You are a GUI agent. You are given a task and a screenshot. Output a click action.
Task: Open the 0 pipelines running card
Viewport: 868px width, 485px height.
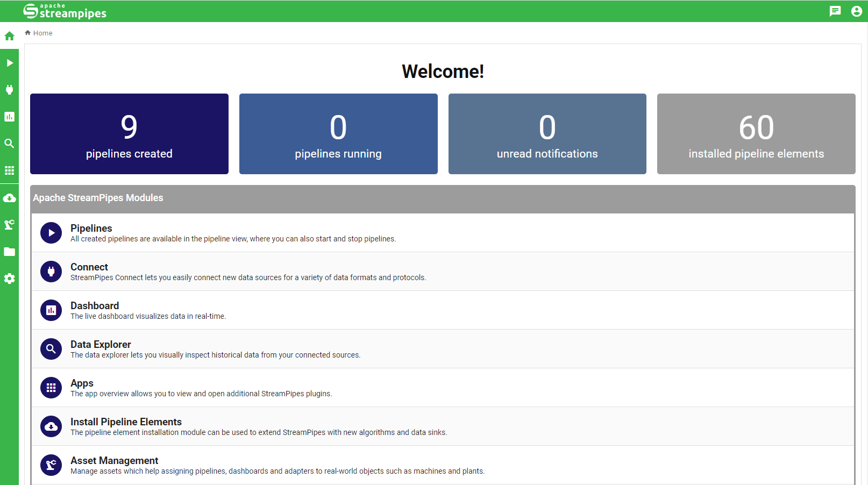pos(338,134)
